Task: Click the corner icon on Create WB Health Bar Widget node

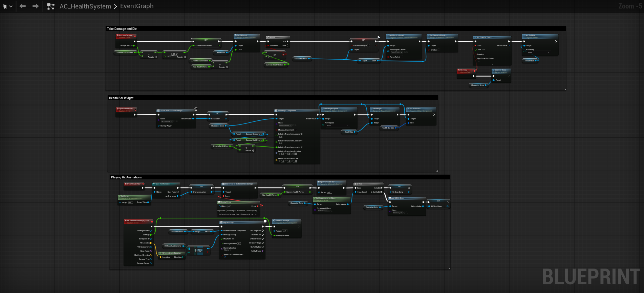Action: pyautogui.click(x=196, y=109)
